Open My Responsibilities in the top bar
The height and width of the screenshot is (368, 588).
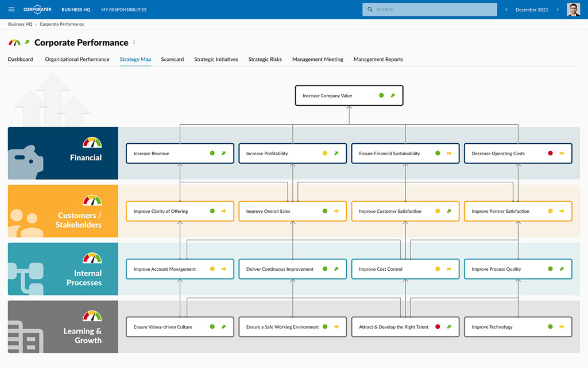click(x=123, y=9)
